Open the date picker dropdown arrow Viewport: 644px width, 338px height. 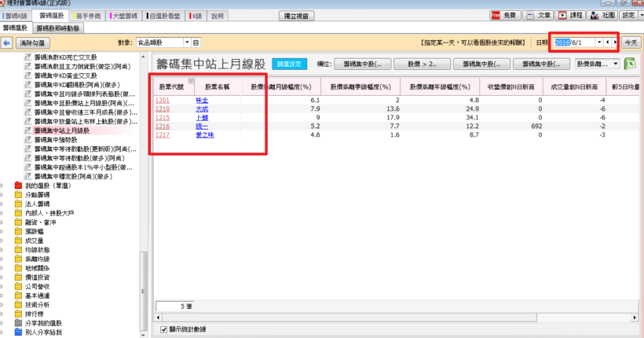pos(599,42)
